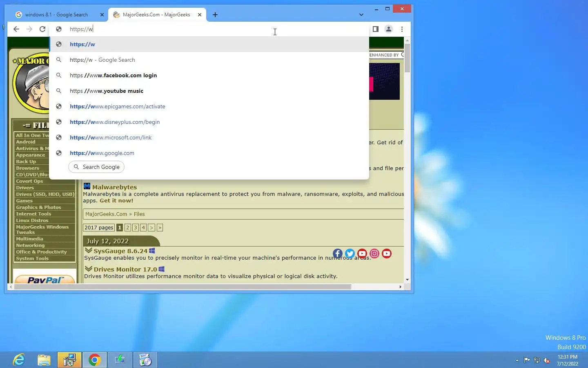Click the Malwarebytes heading link
The width and height of the screenshot is (588, 368).
pos(114,187)
